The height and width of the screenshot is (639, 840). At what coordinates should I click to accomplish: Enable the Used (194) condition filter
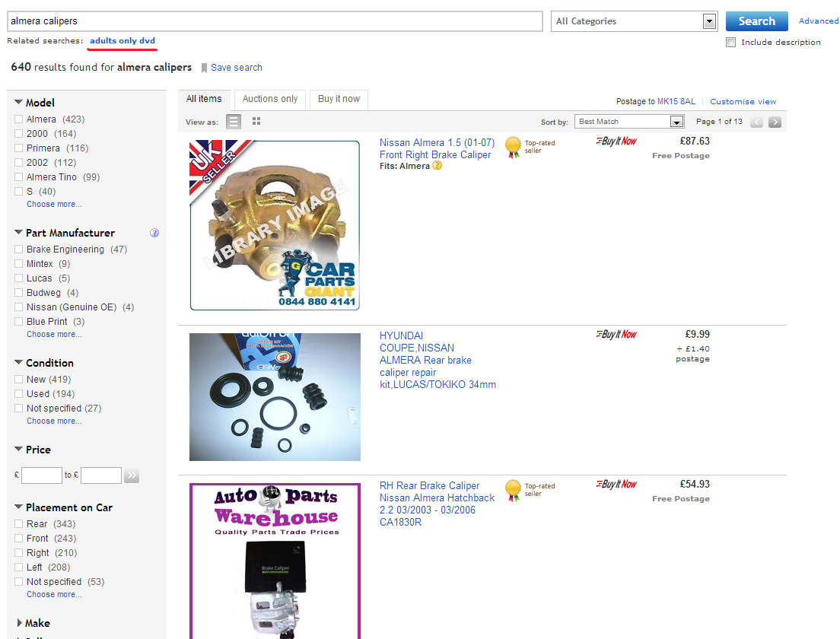(19, 394)
